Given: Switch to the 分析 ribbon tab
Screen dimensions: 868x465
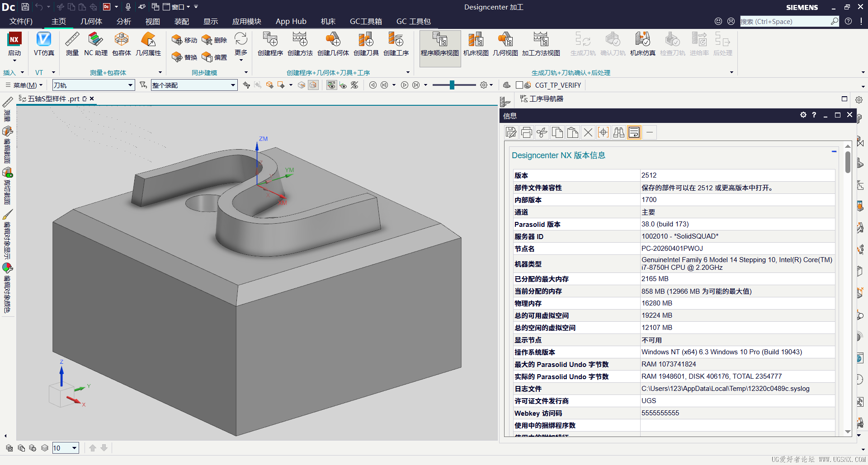Looking at the screenshot, I should pos(123,21).
